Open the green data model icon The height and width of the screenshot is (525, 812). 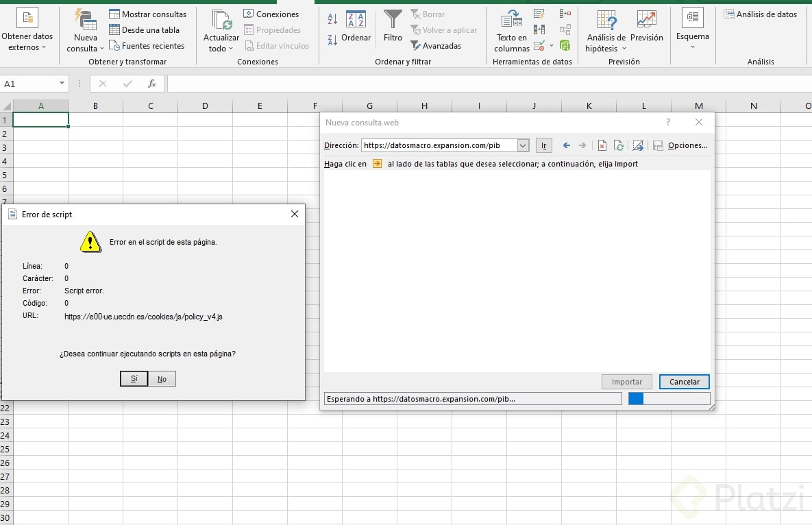[x=565, y=45]
